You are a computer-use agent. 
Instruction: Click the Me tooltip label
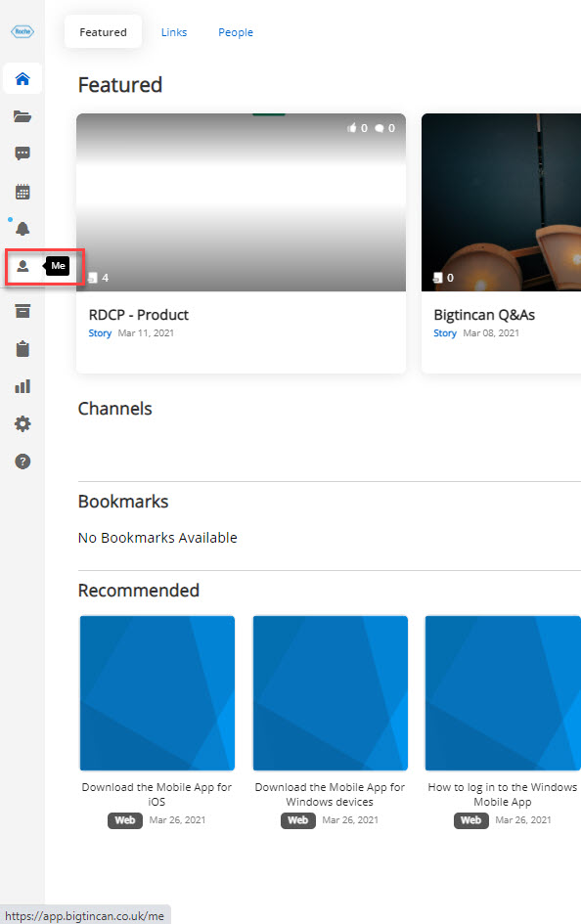[58, 266]
